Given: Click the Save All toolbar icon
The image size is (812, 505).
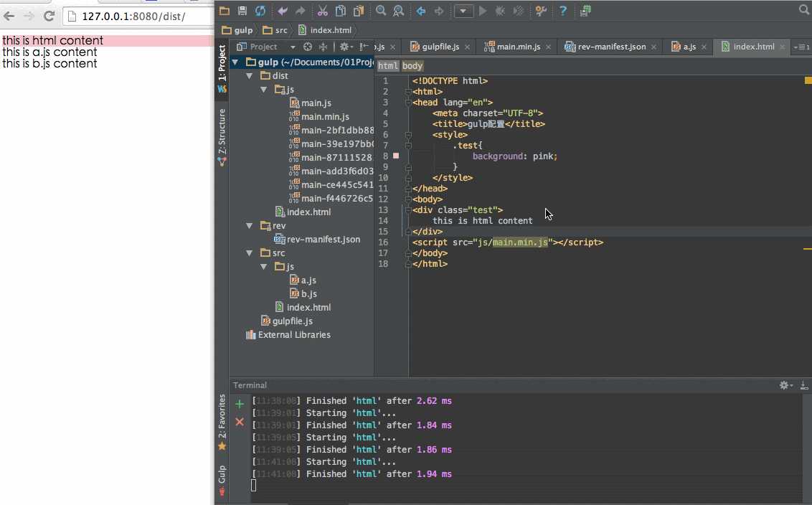Looking at the screenshot, I should click(x=242, y=11).
